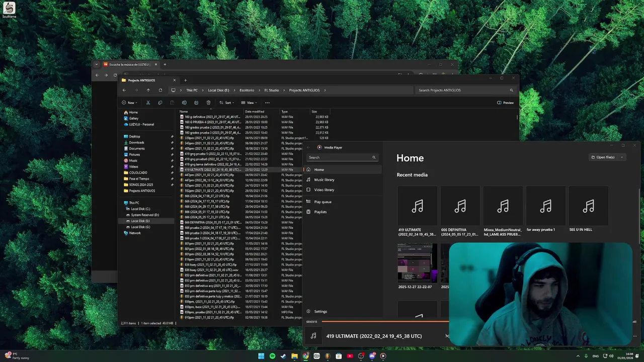Click Chrome back arrow in background browser window
This screenshot has width=644, height=362.
click(97, 75)
